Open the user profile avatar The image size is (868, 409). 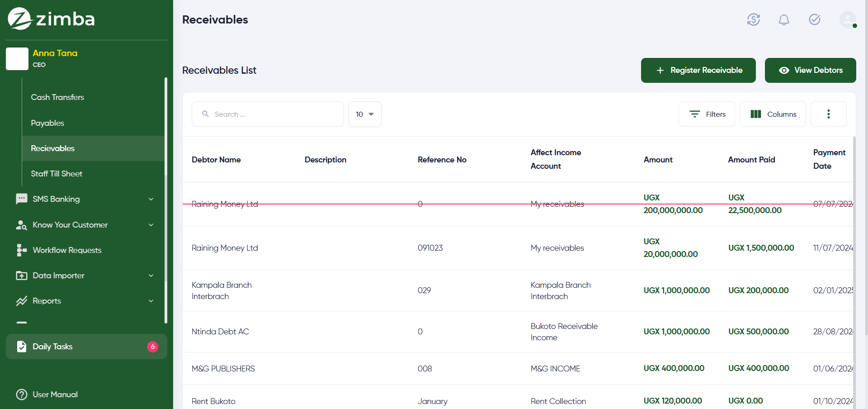848,19
